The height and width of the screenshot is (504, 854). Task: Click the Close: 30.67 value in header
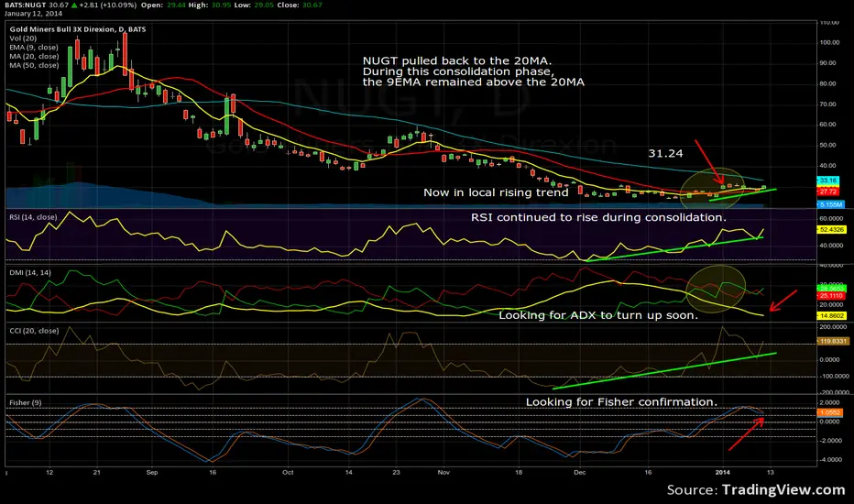pos(298,5)
